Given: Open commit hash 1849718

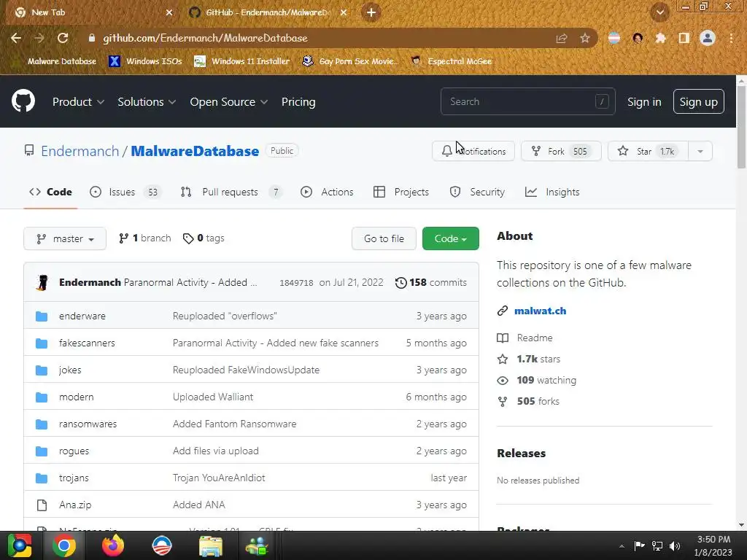Looking at the screenshot, I should click(296, 283).
